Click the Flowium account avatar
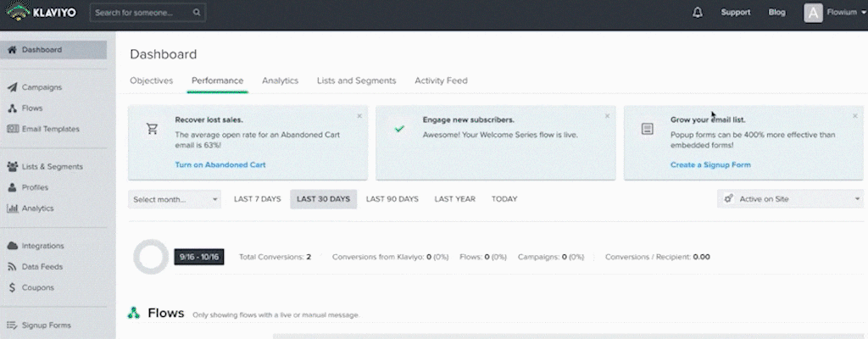This screenshot has height=339, width=868. [813, 13]
